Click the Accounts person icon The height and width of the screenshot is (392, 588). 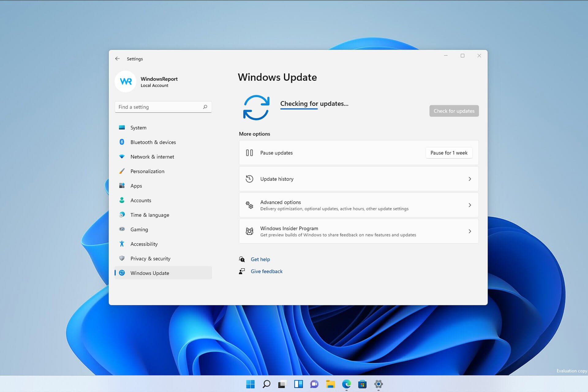[x=122, y=200]
